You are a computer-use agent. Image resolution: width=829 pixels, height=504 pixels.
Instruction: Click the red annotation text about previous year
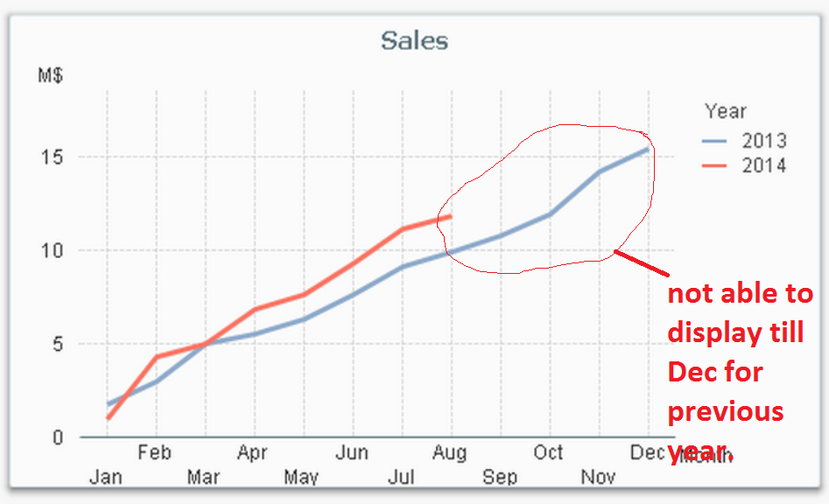(740, 372)
